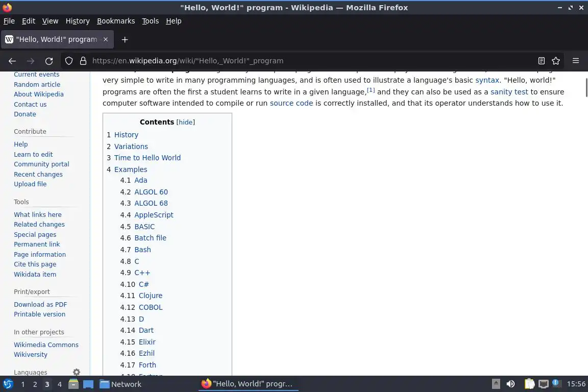This screenshot has width=588, height=392.
Task: Open the Elixir contents entry
Action: point(147,342)
